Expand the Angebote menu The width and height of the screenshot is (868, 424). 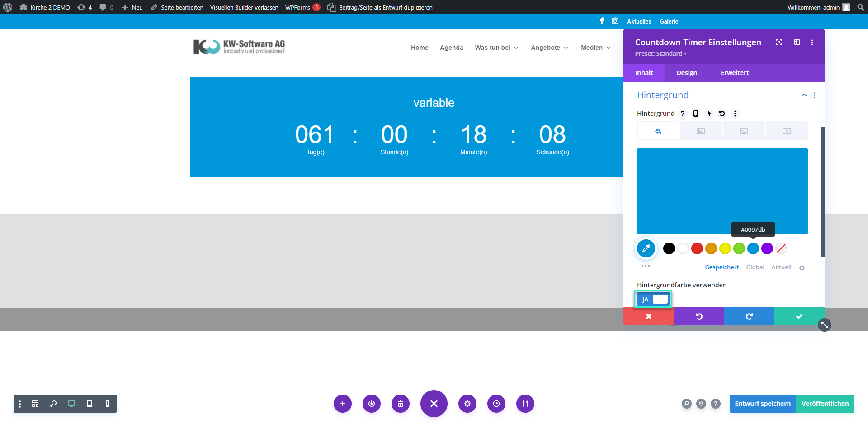point(549,48)
